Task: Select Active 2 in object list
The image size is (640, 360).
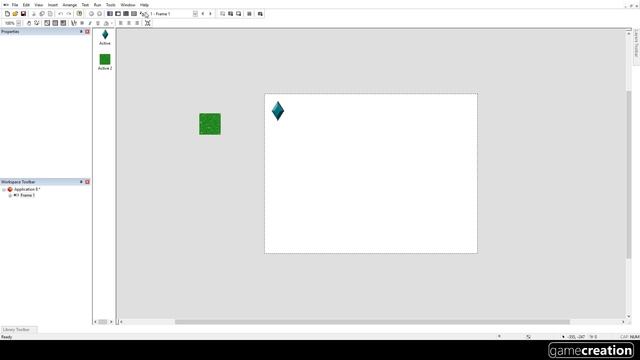Action: [105, 62]
